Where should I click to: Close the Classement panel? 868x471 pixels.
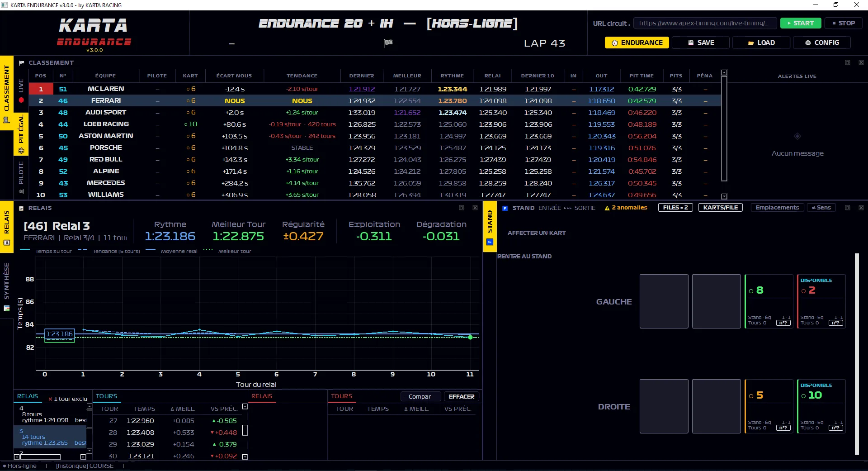(861, 62)
